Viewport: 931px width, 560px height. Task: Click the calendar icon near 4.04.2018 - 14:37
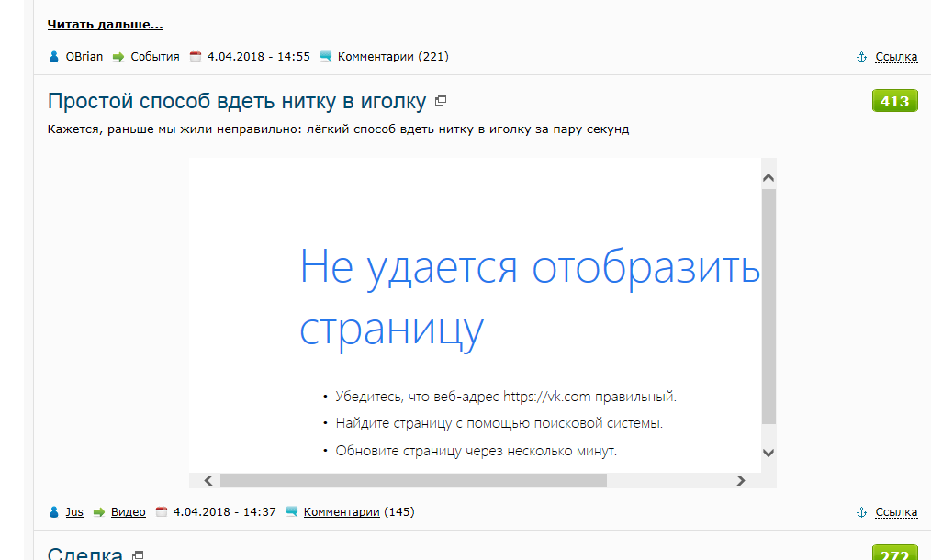coord(161,511)
